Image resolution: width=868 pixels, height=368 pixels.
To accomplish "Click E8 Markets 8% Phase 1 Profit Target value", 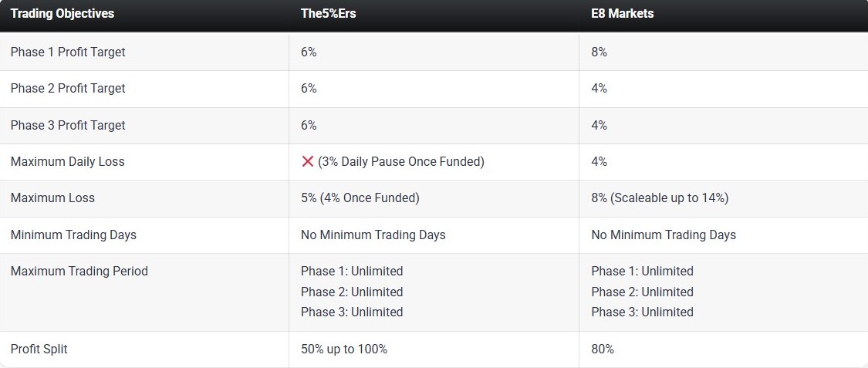I will coord(599,52).
